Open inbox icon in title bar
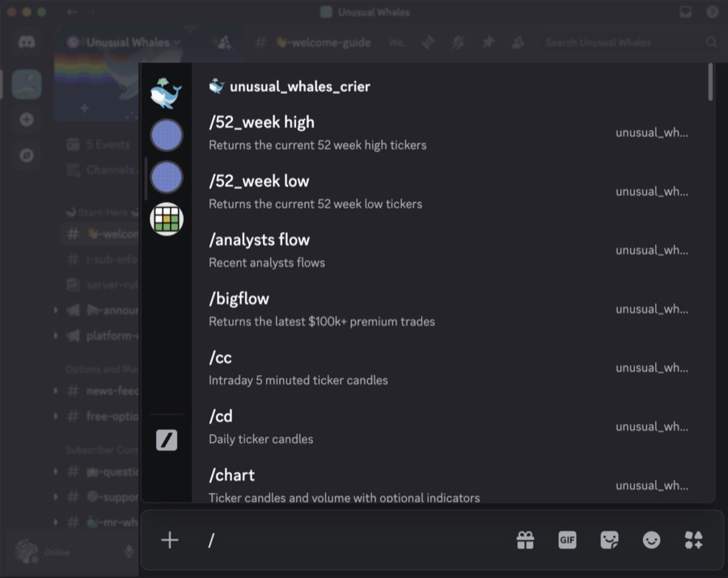Screen dimensions: 728x578 pyautogui.click(x=686, y=12)
